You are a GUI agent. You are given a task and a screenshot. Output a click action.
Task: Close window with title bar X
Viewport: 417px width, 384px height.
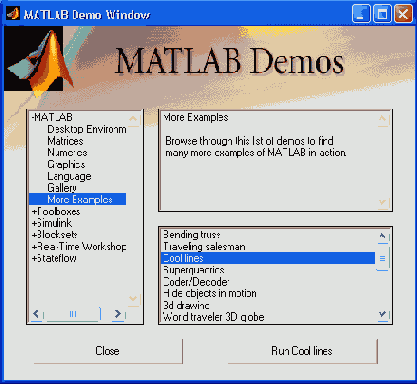click(x=403, y=14)
